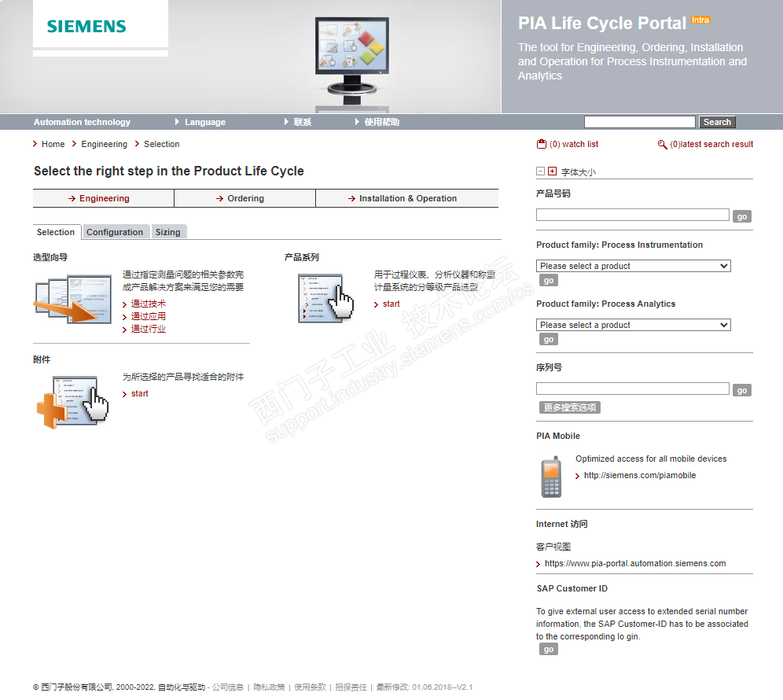
Task: Open (0)latest search result link
Action: (711, 144)
